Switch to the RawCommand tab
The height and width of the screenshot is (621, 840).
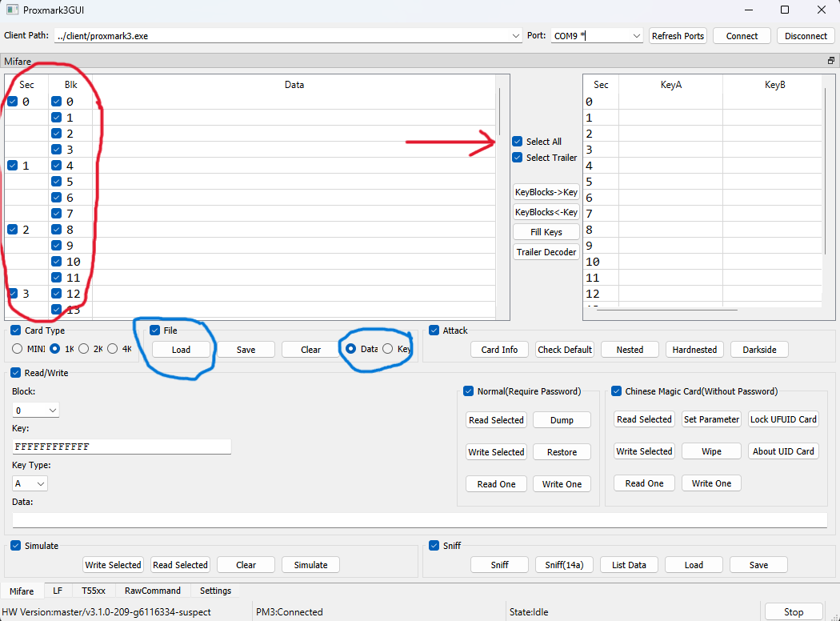153,591
